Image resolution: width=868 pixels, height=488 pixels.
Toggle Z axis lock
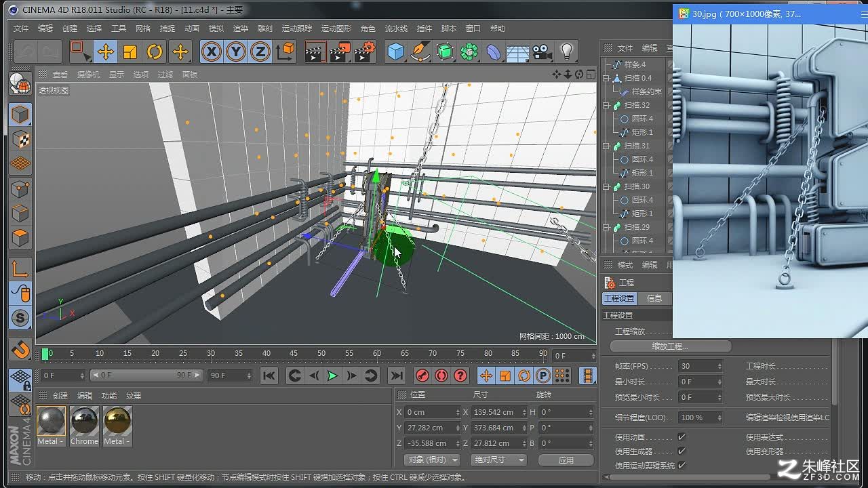coord(260,52)
